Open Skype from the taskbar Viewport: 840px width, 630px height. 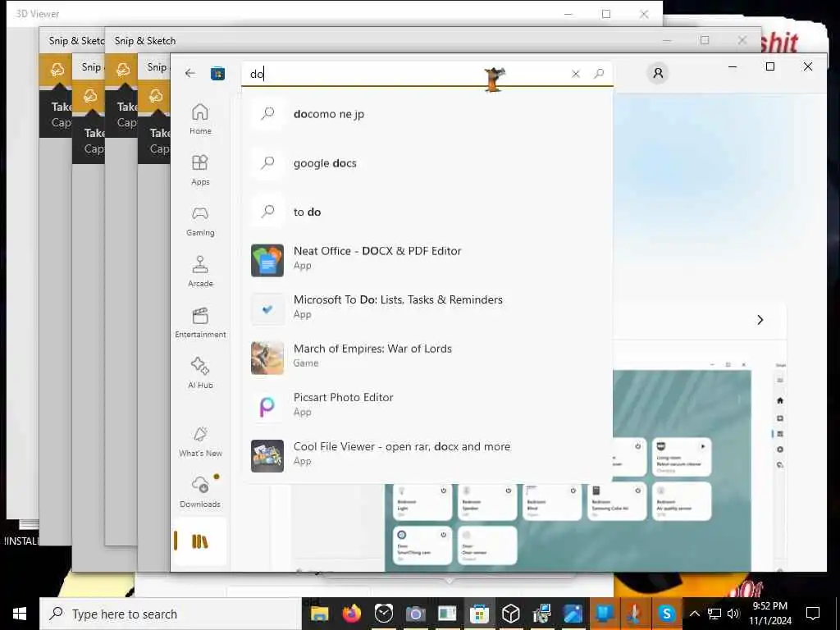point(666,614)
